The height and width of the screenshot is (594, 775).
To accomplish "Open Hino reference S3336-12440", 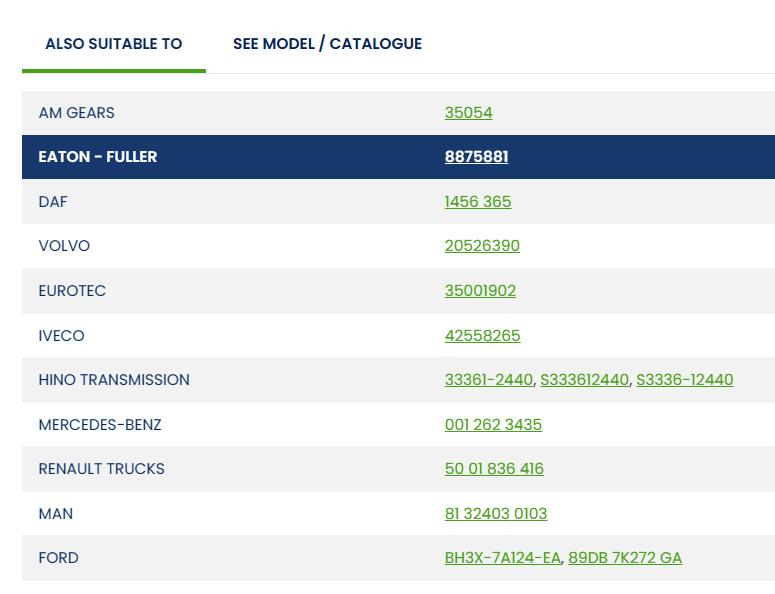I will pos(684,380).
